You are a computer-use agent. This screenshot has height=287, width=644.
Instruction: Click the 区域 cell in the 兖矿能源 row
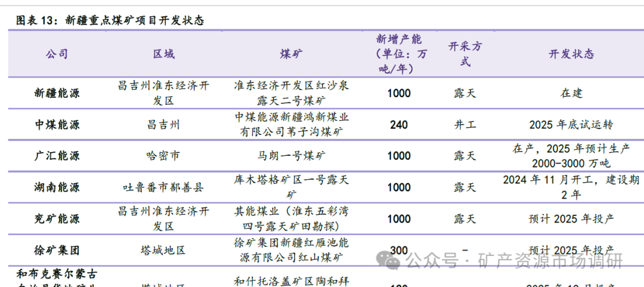(163, 219)
